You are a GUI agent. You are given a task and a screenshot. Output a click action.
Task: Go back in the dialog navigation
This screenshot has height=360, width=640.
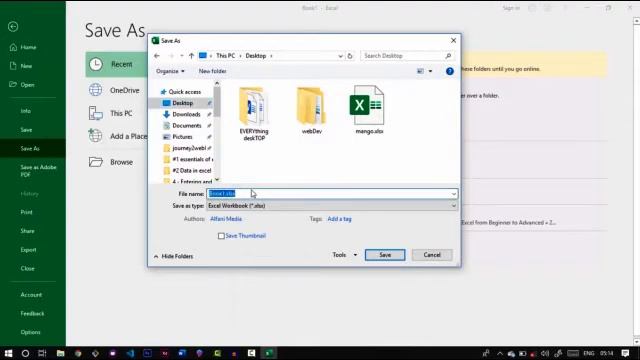click(x=157, y=56)
